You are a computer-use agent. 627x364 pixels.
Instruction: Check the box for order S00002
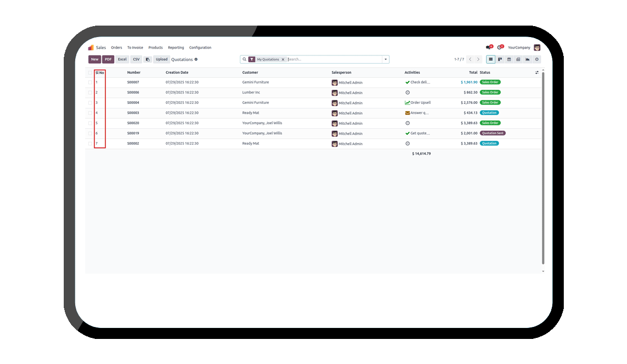(x=90, y=144)
